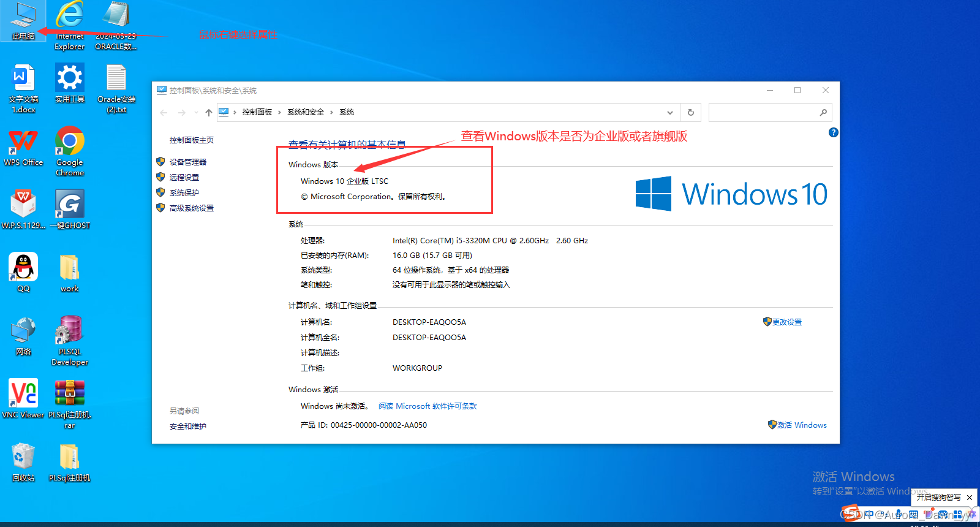Open 阅读 Microsoft 软件许可条款 link
This screenshot has height=527, width=980.
click(428, 406)
